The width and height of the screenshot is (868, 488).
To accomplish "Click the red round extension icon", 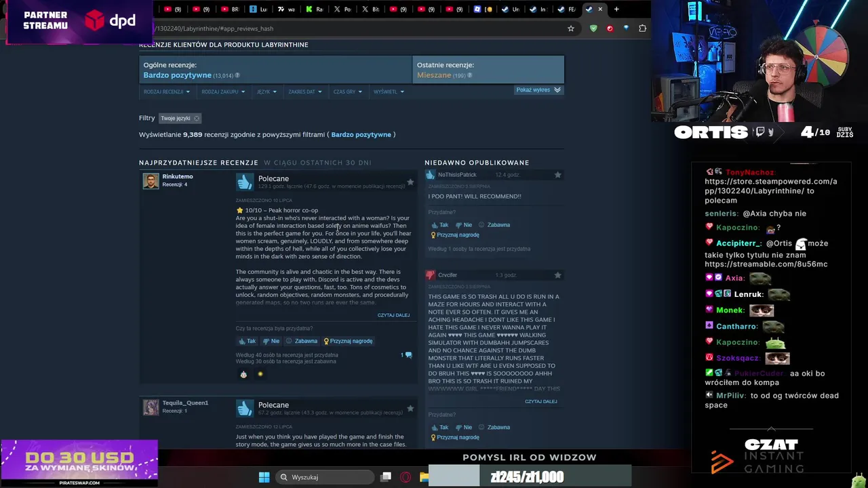I will tap(610, 28).
